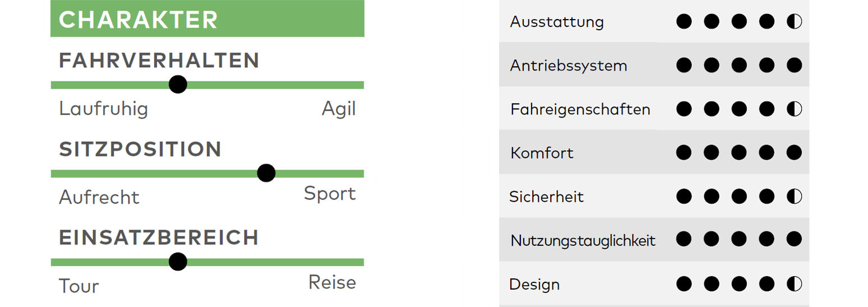Click the Einsatzbereich slider knob

point(178,261)
